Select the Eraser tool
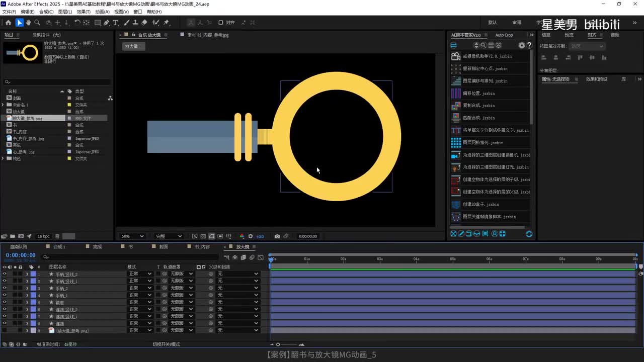The width and height of the screenshot is (644, 362). pyautogui.click(x=144, y=23)
